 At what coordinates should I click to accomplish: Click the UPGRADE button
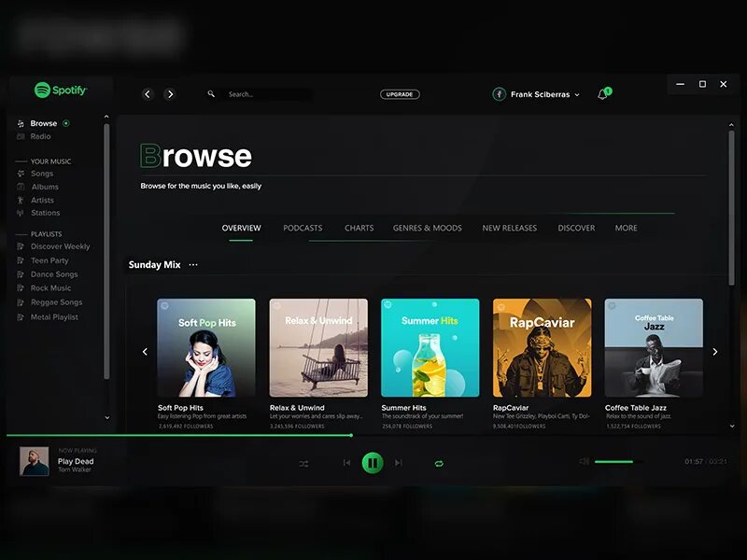point(400,94)
